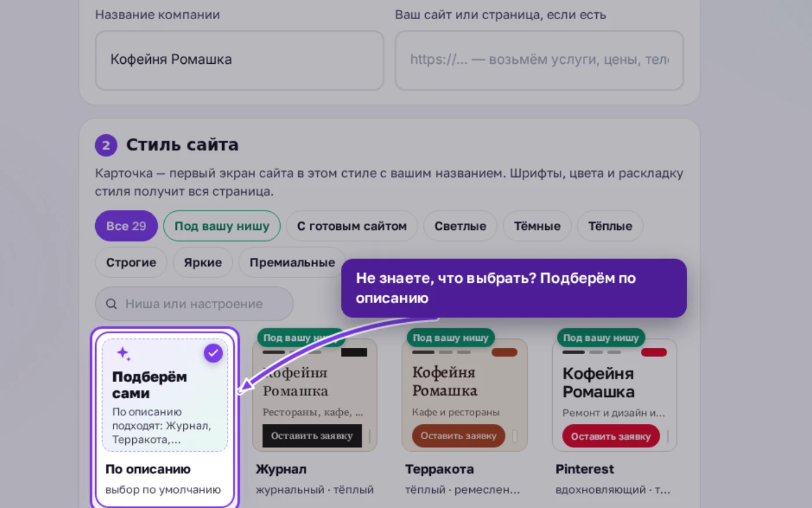Focus the website URL input field
Screen dimensions: 812x508
click(539, 60)
